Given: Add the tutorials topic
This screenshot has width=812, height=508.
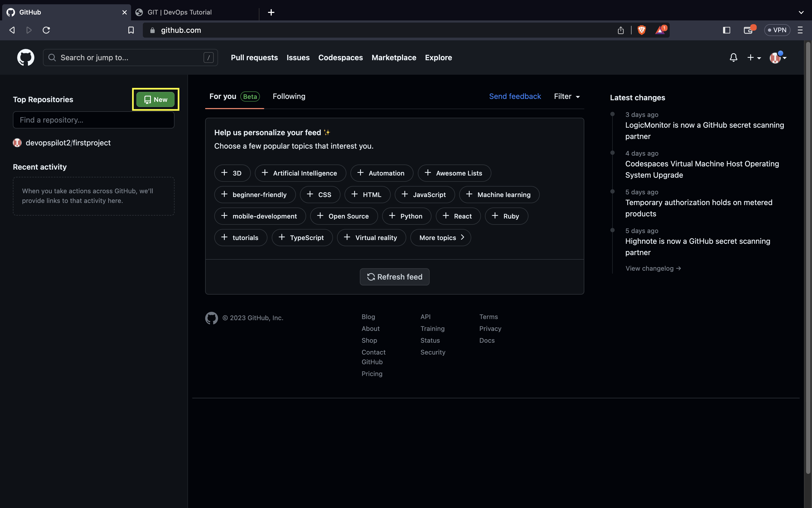Looking at the screenshot, I should (x=241, y=238).
